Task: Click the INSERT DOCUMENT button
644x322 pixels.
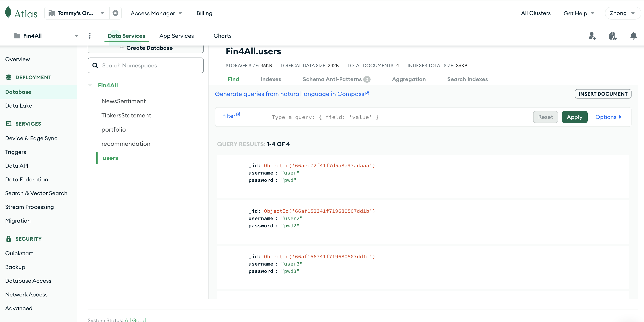Action: [603, 94]
